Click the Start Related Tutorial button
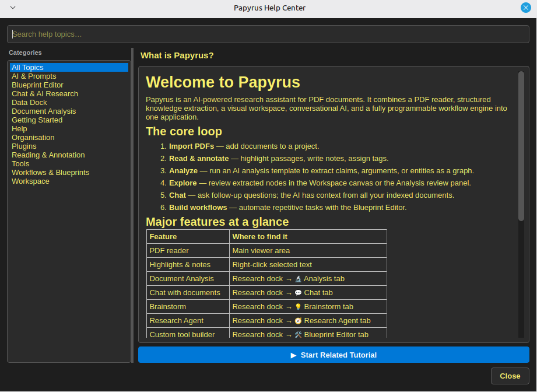 pos(334,355)
